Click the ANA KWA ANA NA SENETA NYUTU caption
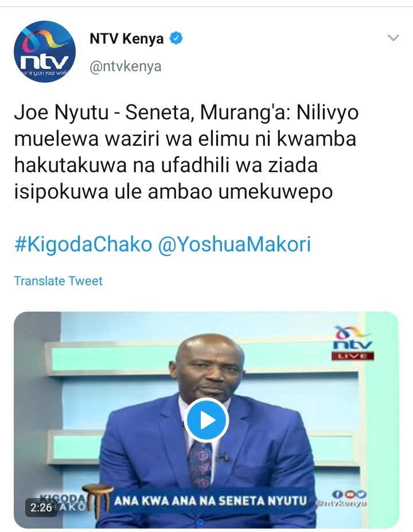 211,501
